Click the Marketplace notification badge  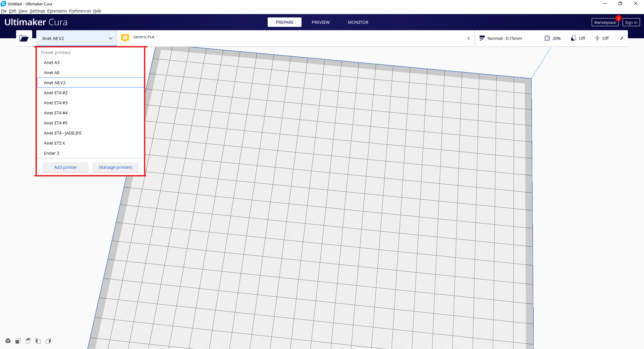point(618,18)
